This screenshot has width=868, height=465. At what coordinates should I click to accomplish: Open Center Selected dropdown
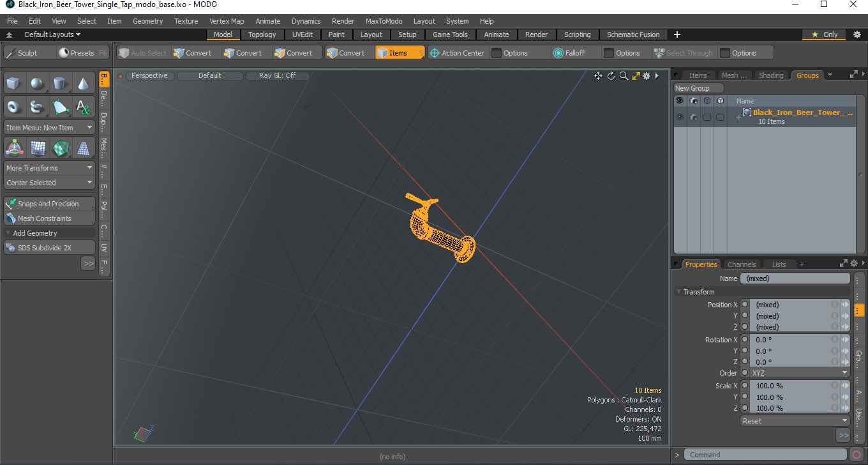(x=50, y=183)
